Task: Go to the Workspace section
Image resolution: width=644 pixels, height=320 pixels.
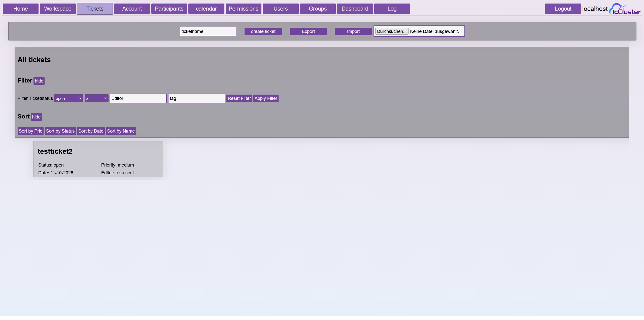Action: click(x=58, y=9)
